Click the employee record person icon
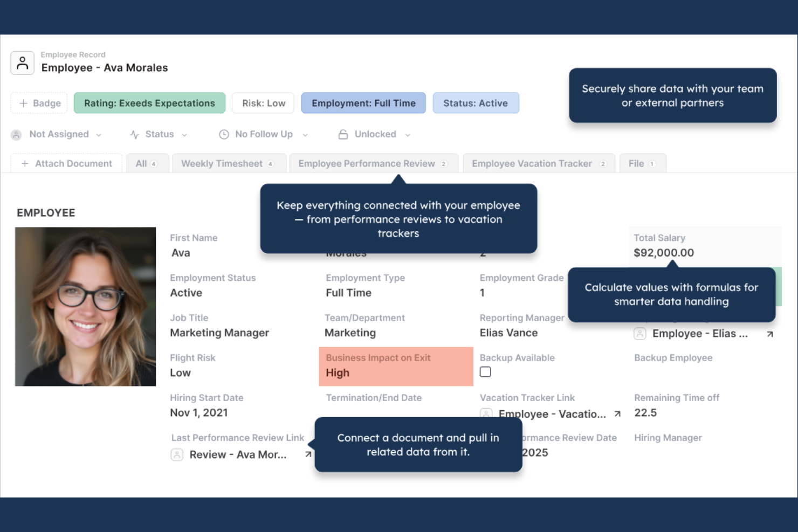Viewport: 798px width, 532px height. [x=22, y=63]
